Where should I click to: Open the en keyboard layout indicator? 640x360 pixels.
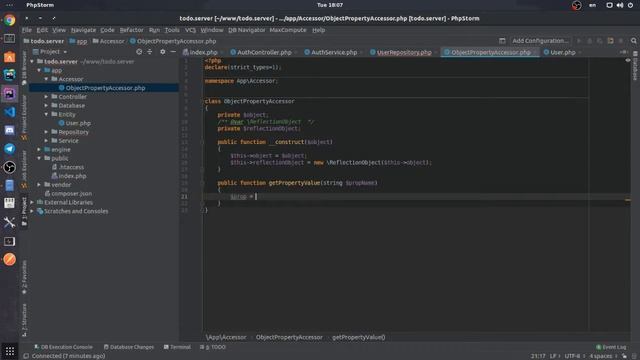[592, 5]
